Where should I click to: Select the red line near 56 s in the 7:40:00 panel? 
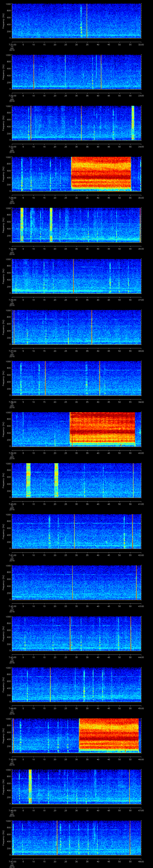pos(133,481)
